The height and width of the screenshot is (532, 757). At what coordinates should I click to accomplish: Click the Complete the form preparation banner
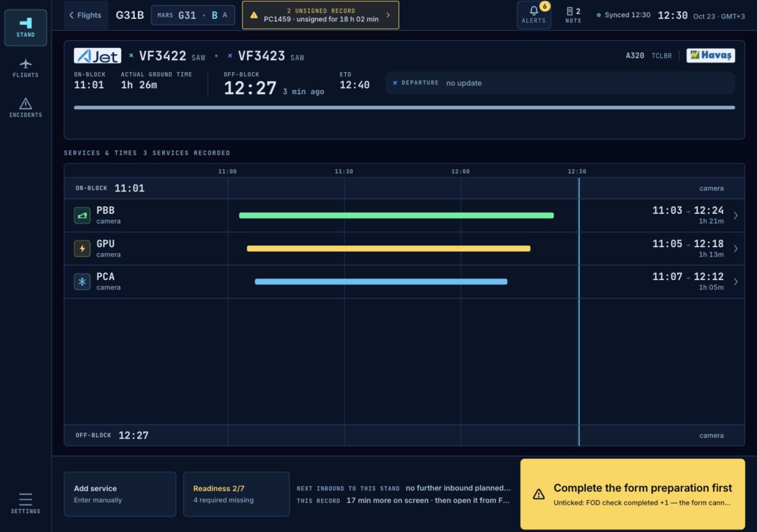point(633,494)
